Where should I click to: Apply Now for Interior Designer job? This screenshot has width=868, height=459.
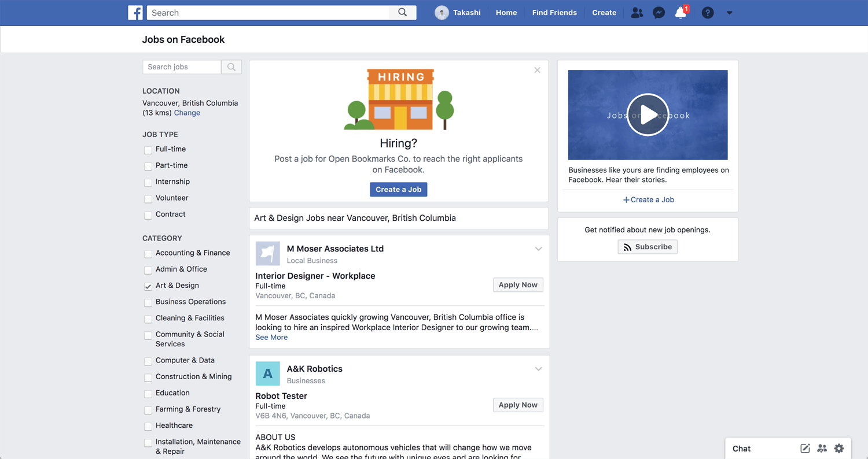(x=518, y=285)
